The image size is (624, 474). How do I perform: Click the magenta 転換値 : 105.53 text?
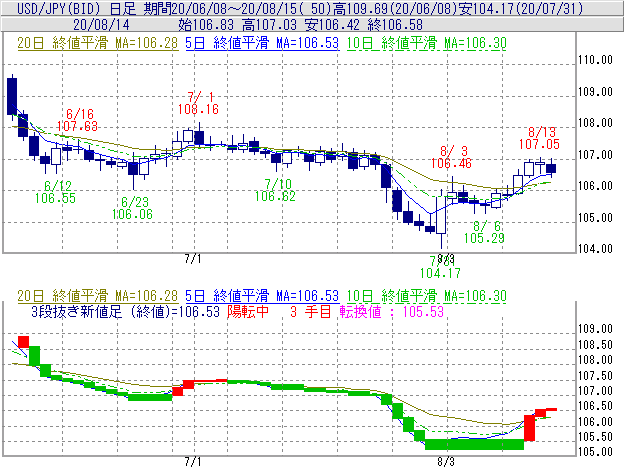(x=392, y=312)
